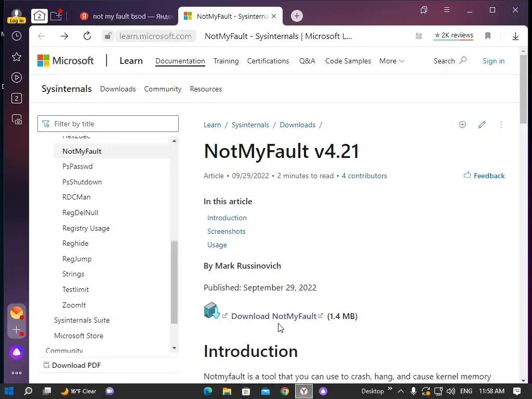
Task: Bookmark this page with bookmark icon
Action: (488, 36)
